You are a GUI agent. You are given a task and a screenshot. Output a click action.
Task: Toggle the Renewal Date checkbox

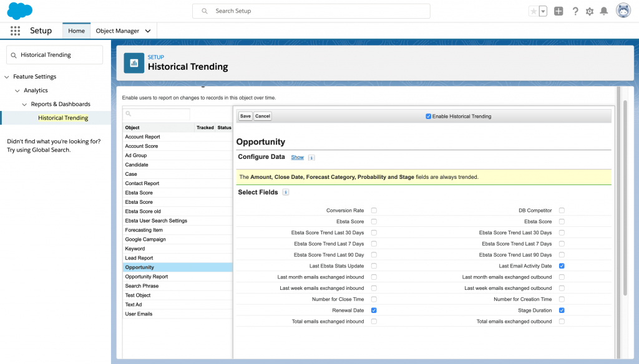click(x=374, y=310)
